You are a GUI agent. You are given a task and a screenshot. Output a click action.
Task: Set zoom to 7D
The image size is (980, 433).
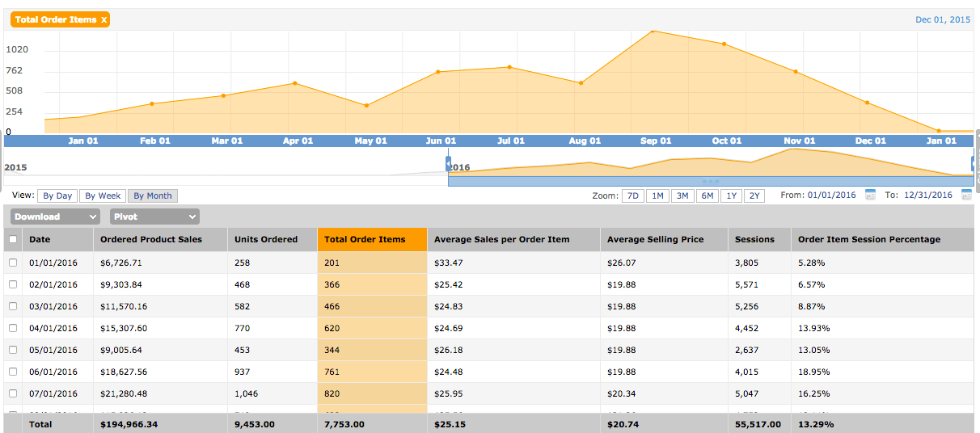coord(633,195)
